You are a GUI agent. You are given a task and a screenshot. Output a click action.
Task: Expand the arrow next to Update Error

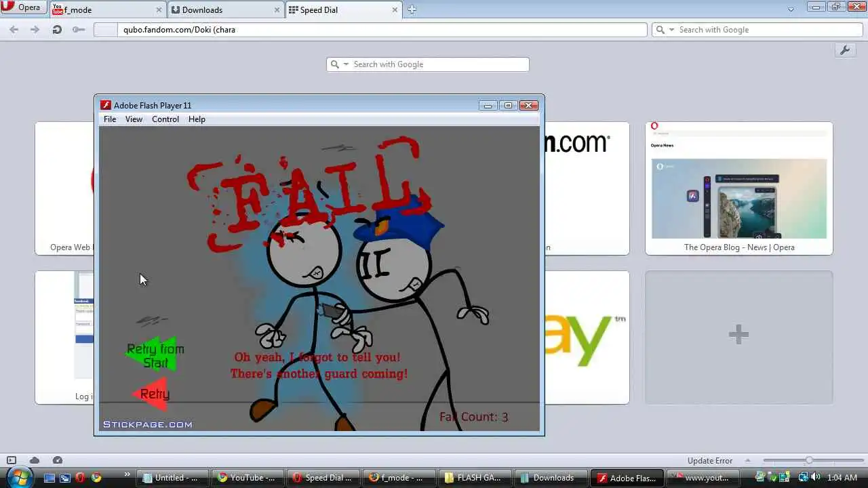pyautogui.click(x=748, y=461)
